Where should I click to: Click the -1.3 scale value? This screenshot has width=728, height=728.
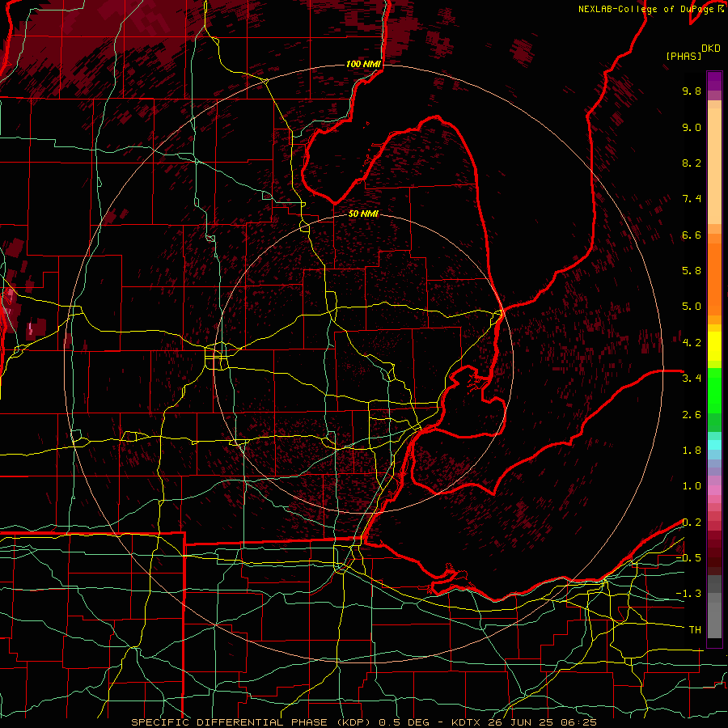pyautogui.click(x=688, y=594)
